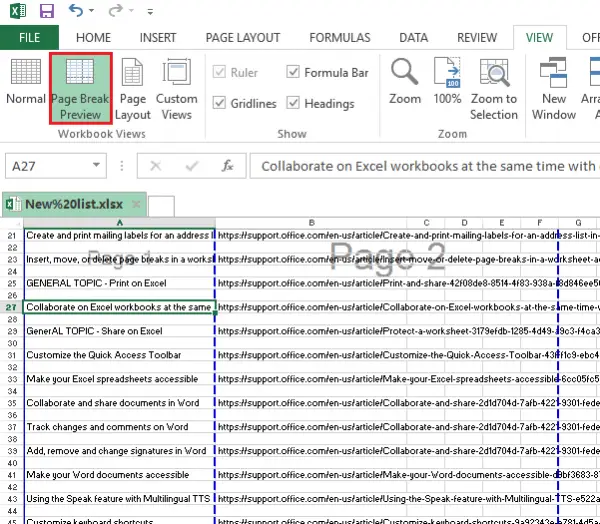Expand the Undo history dropdown arrow
This screenshot has height=524, width=600.
pos(95,13)
